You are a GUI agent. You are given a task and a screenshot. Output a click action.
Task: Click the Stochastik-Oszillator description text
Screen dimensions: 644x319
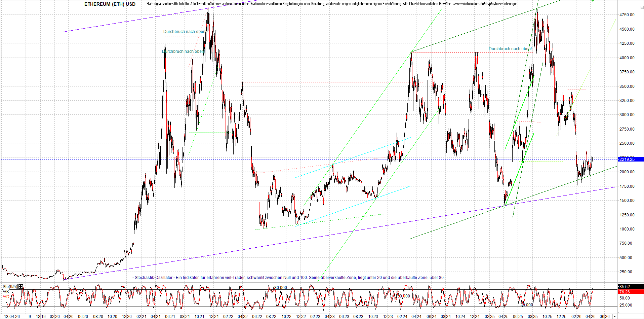tap(289, 278)
